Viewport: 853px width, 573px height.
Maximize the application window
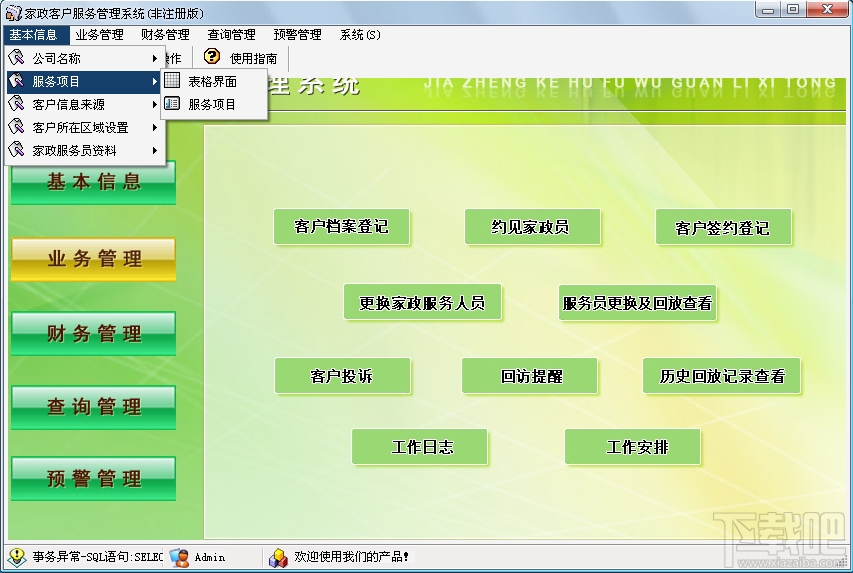click(793, 10)
